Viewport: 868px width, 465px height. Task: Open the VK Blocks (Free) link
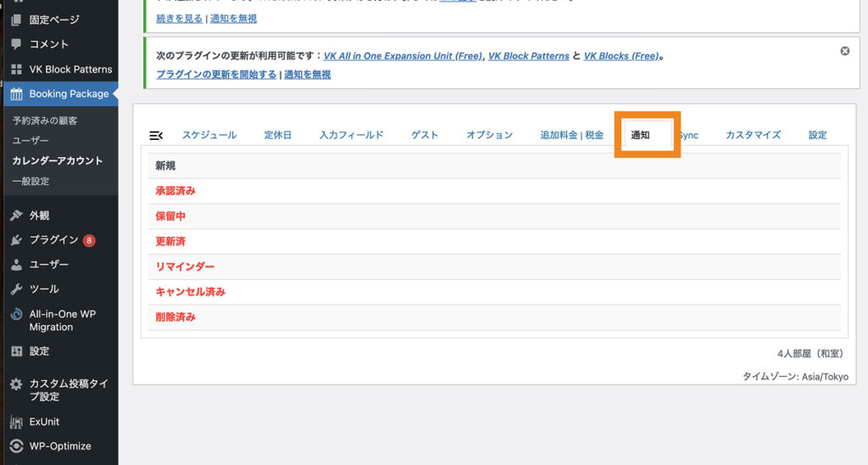tap(620, 56)
